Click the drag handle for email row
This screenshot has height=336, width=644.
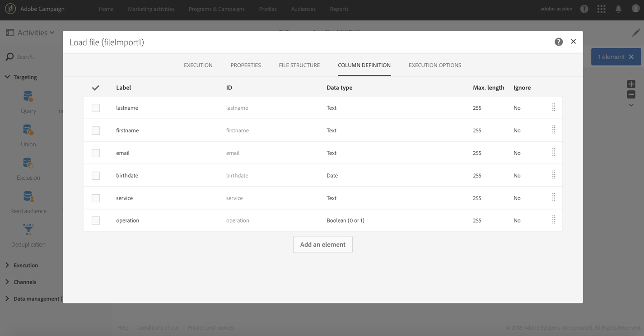click(x=554, y=153)
